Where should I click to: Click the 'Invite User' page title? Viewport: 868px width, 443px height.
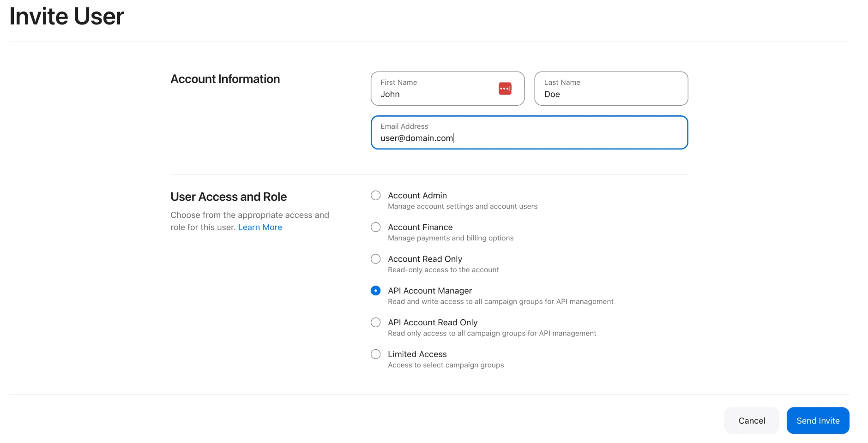pos(66,17)
